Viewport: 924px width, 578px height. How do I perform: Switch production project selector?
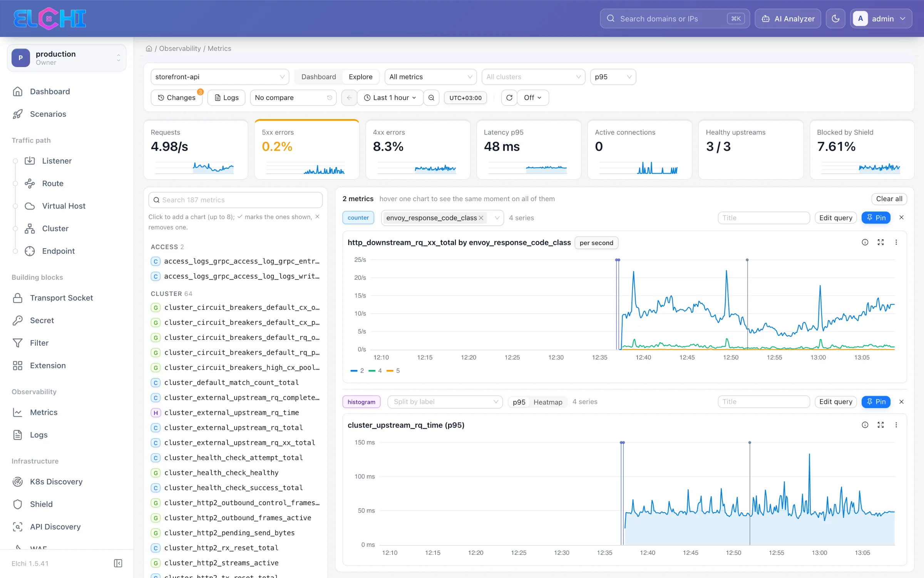tap(67, 58)
